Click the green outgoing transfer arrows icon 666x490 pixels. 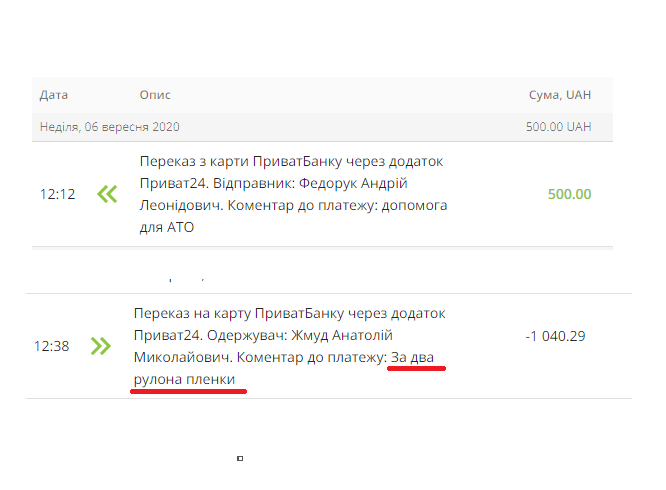pyautogui.click(x=101, y=346)
